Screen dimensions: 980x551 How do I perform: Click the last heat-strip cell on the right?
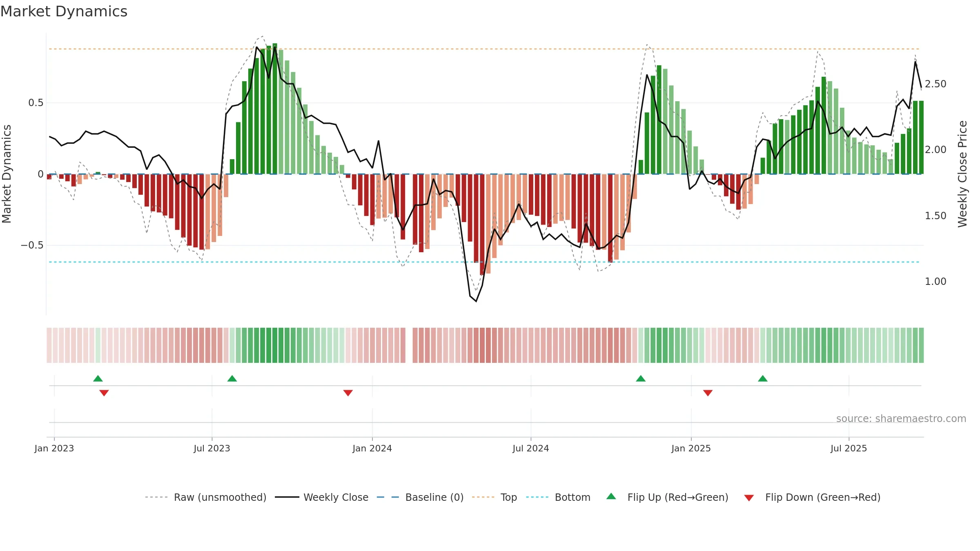[921, 345]
